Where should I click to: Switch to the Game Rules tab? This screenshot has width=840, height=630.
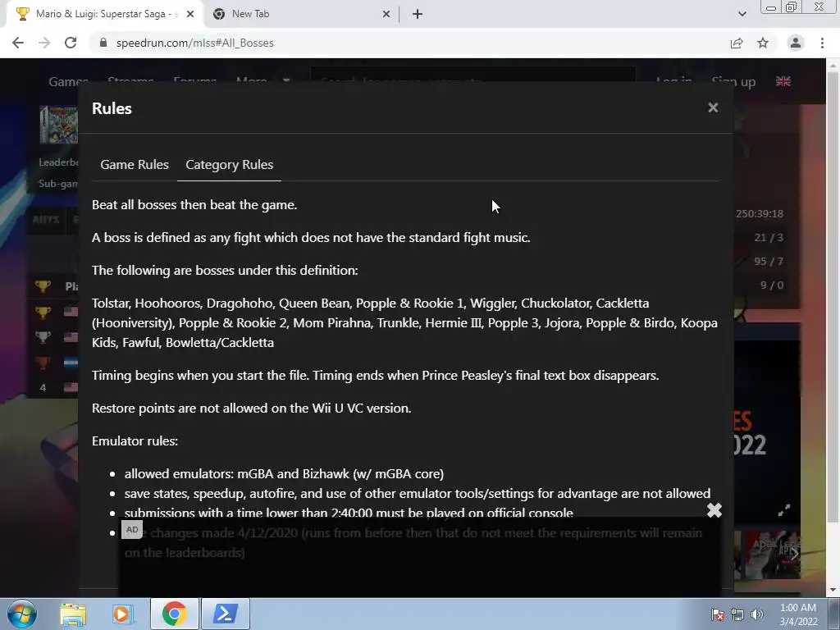pos(135,164)
